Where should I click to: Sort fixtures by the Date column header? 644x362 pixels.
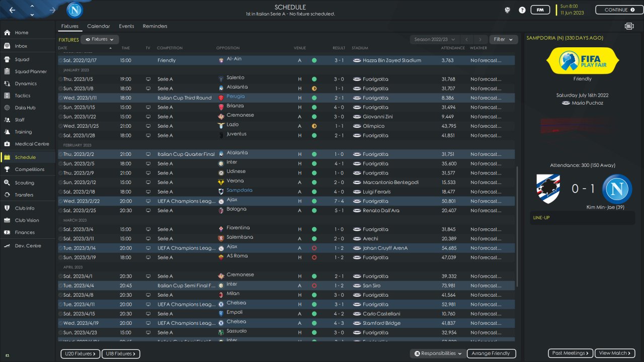point(62,48)
